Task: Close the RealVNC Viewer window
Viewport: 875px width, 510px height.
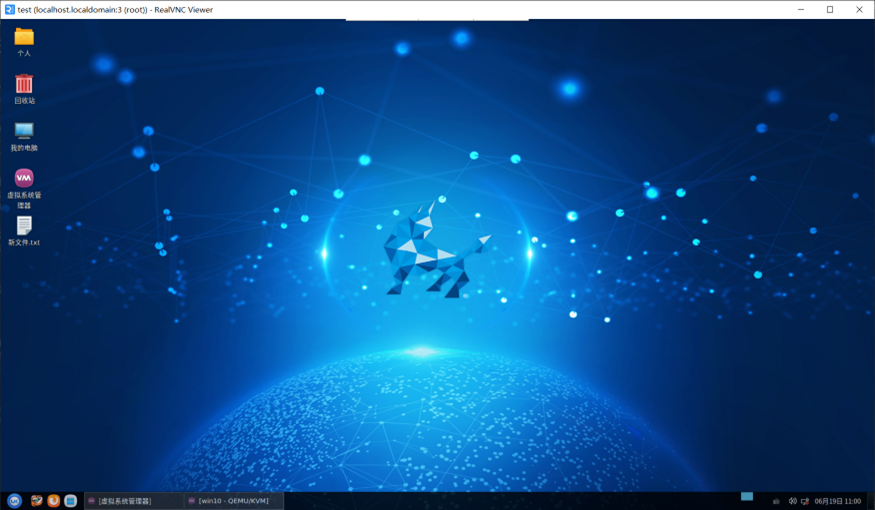Action: click(859, 9)
